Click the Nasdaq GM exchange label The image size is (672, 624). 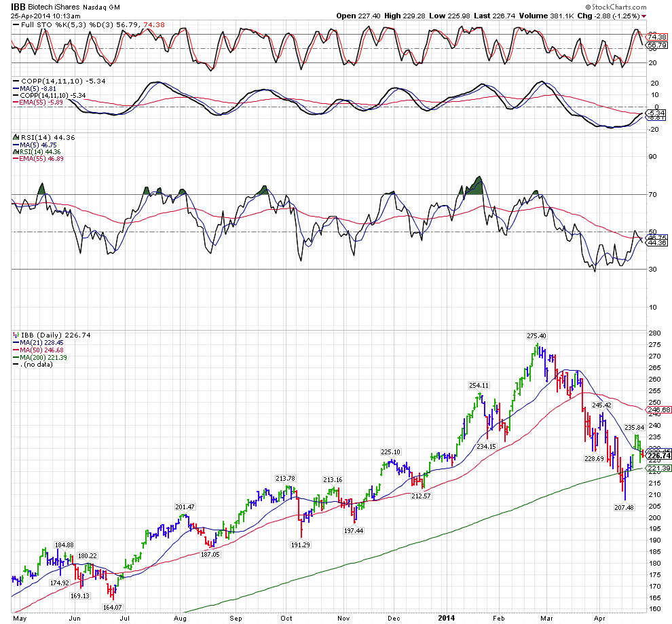coord(100,7)
